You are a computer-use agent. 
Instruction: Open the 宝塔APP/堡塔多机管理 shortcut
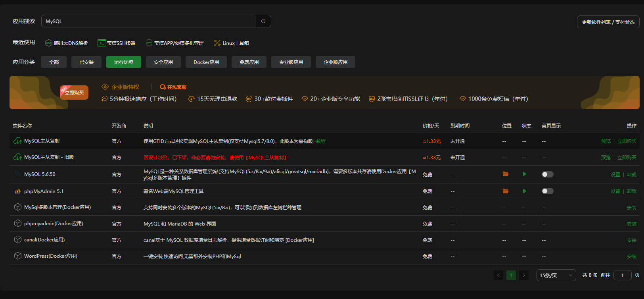175,43
